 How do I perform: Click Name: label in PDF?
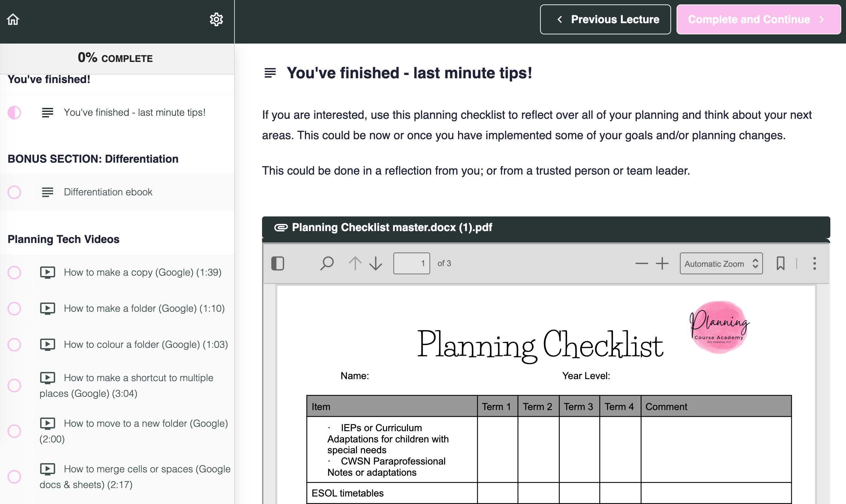point(355,376)
